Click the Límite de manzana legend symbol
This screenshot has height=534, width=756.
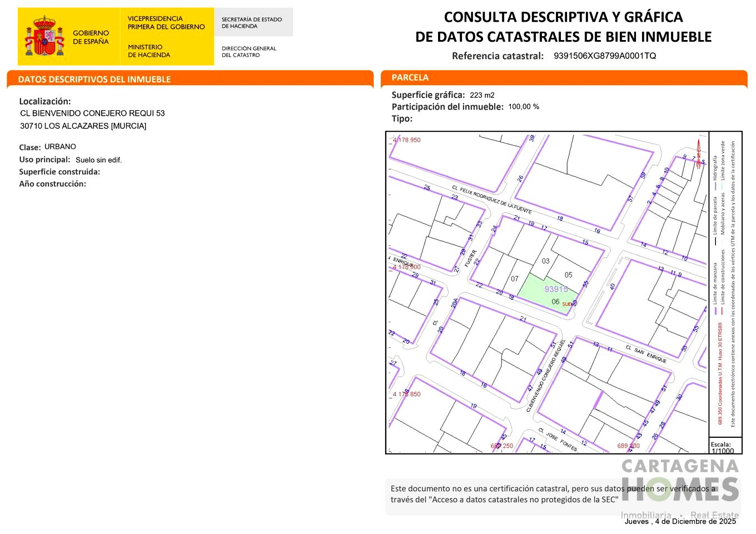point(715,311)
